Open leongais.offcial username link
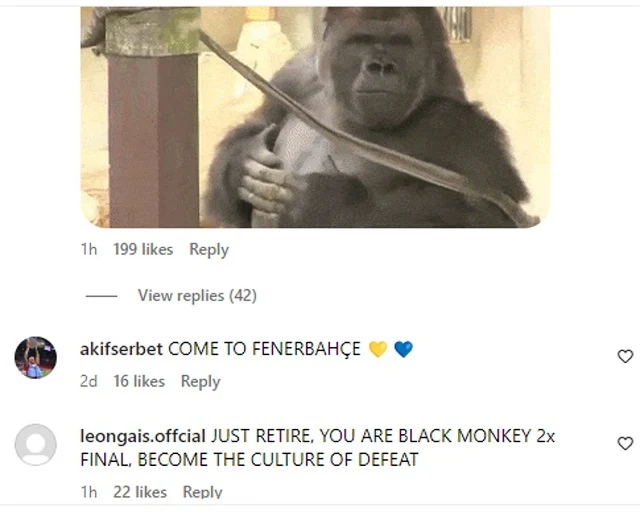The width and height of the screenshot is (640, 520). (143, 436)
